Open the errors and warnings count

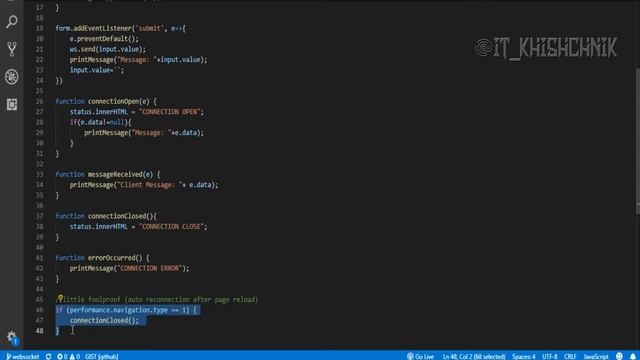coord(68,356)
